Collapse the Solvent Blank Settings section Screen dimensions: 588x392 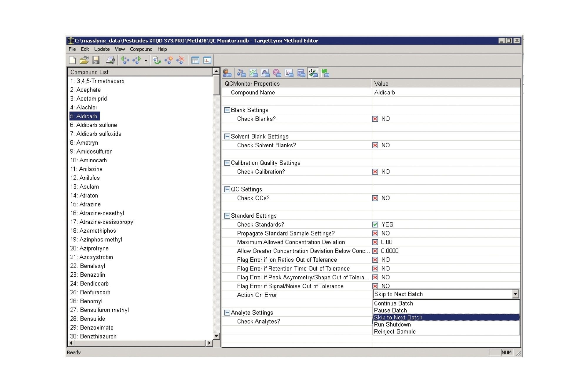[x=227, y=136]
